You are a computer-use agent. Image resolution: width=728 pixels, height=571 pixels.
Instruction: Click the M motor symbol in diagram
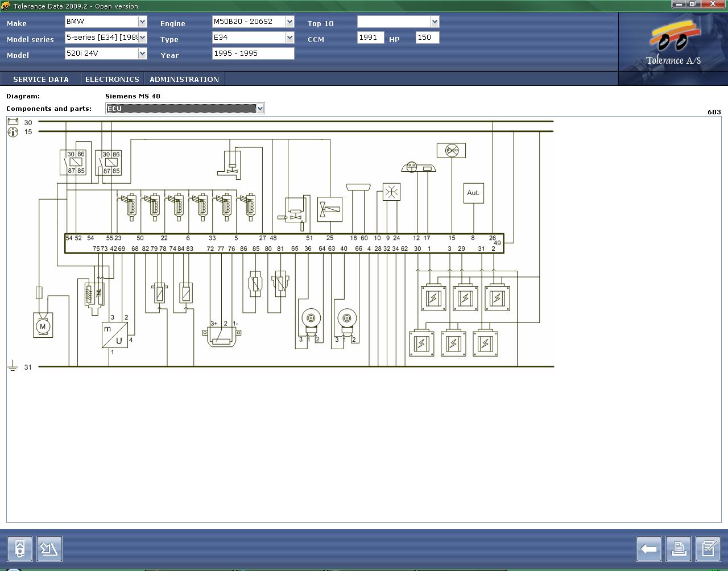(x=43, y=326)
